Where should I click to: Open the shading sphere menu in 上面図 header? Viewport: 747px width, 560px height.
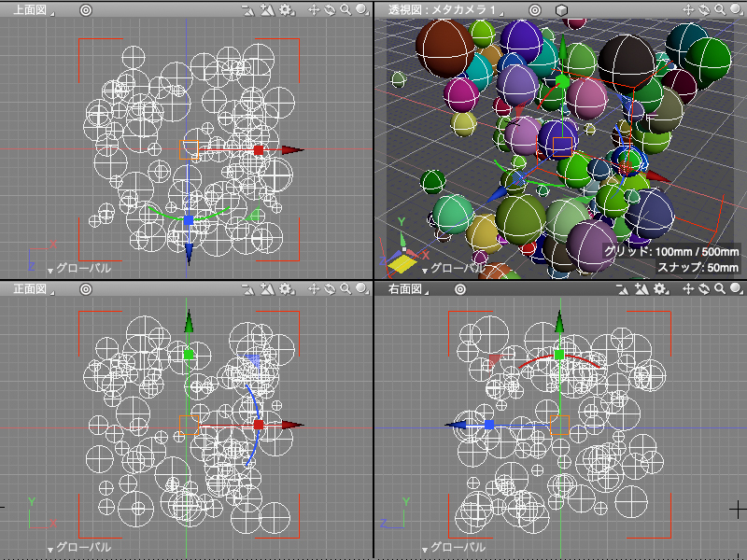click(362, 10)
